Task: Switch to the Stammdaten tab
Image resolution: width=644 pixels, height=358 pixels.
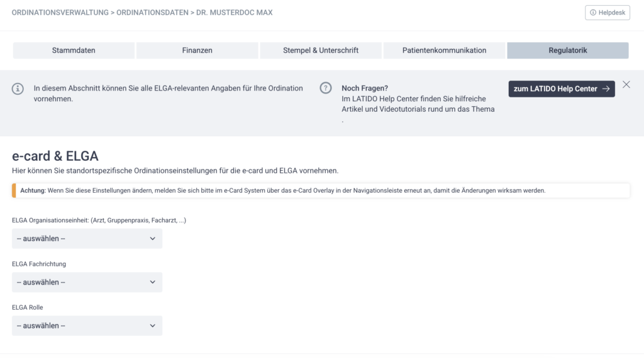Action: [x=74, y=50]
